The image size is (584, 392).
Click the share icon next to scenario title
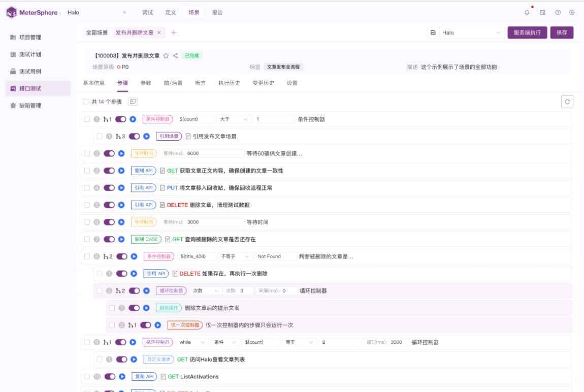click(x=175, y=55)
